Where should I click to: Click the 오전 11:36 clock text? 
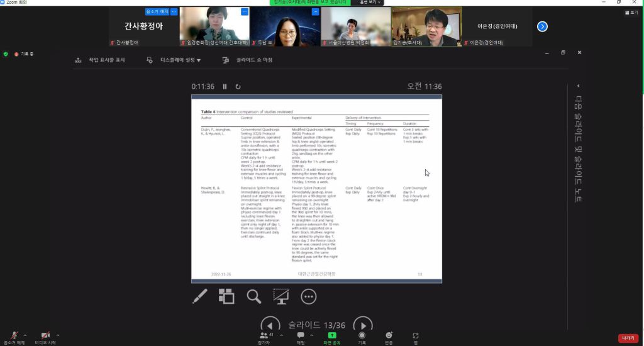pyautogui.click(x=425, y=86)
